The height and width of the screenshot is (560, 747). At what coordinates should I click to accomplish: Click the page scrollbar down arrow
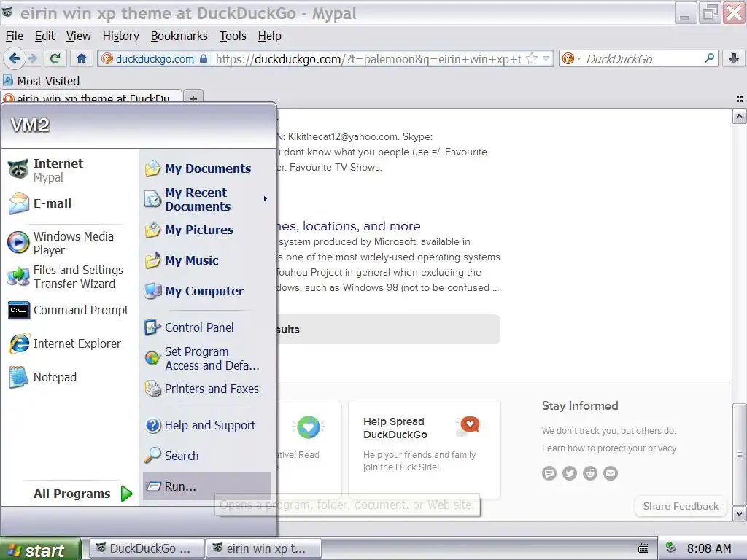pyautogui.click(x=739, y=514)
